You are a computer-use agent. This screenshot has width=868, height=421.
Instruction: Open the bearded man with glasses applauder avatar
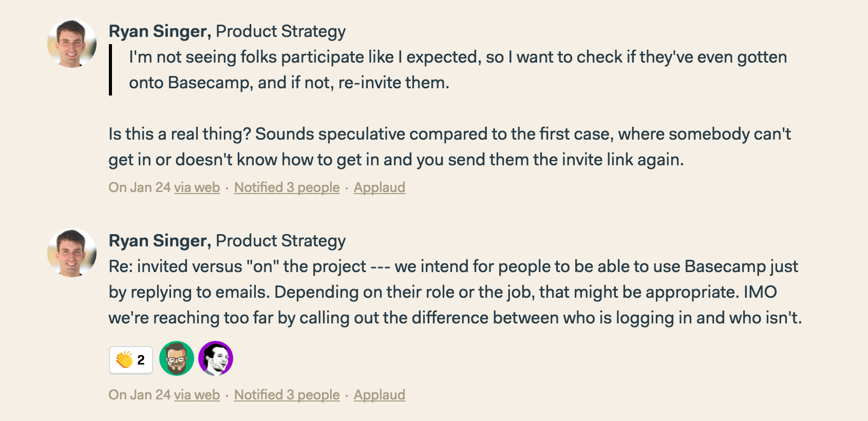tap(177, 358)
